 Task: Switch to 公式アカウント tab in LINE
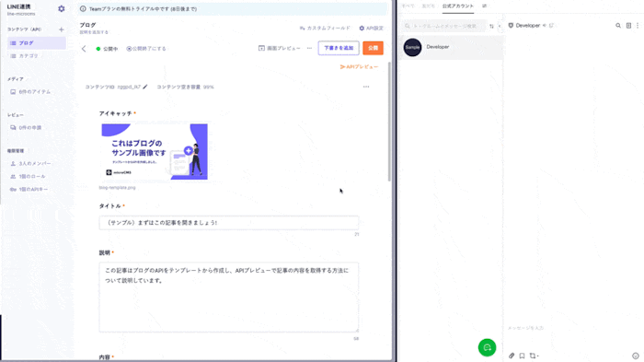(x=457, y=6)
